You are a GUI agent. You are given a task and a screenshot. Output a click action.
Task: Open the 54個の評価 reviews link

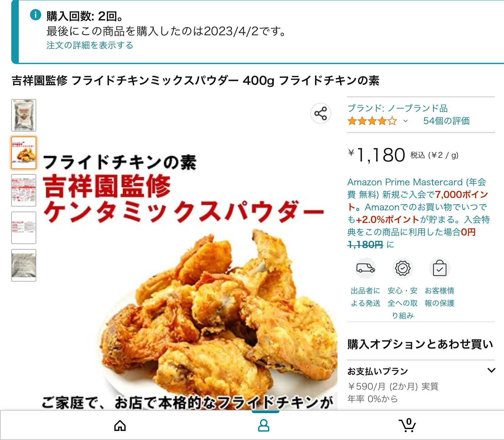(446, 121)
